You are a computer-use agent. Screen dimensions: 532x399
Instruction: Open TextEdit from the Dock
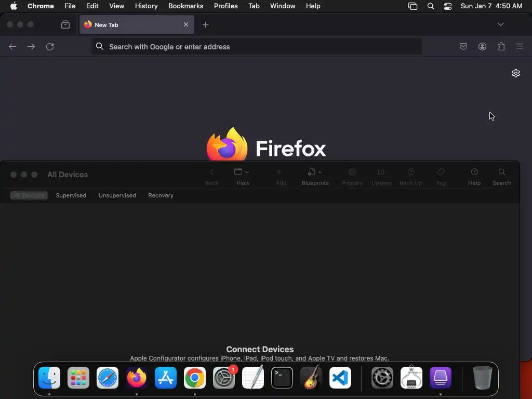point(253,378)
